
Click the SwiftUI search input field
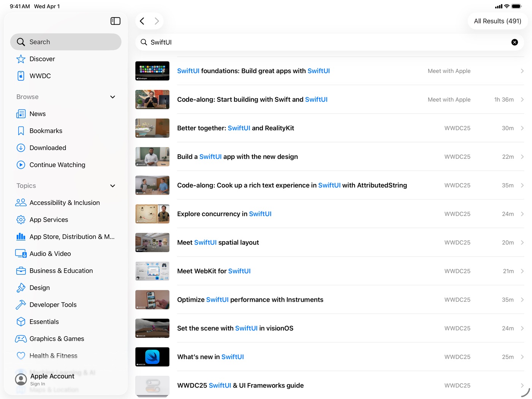[x=329, y=42]
